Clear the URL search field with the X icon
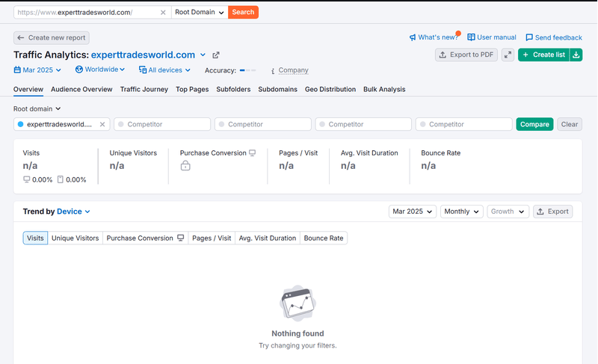 163,12
